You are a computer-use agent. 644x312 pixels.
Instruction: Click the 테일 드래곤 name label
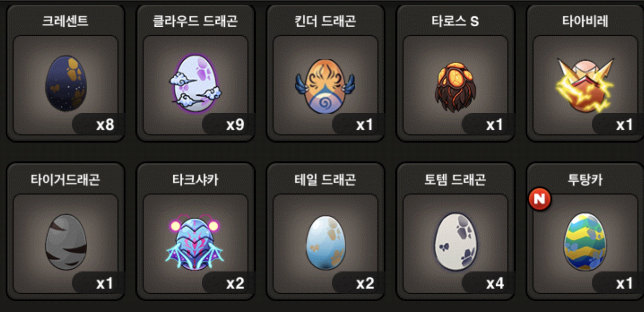point(325,180)
